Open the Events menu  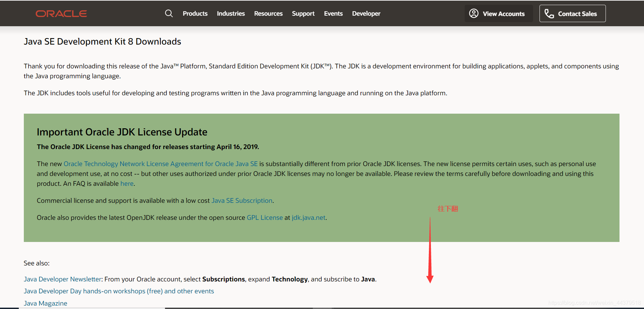333,14
